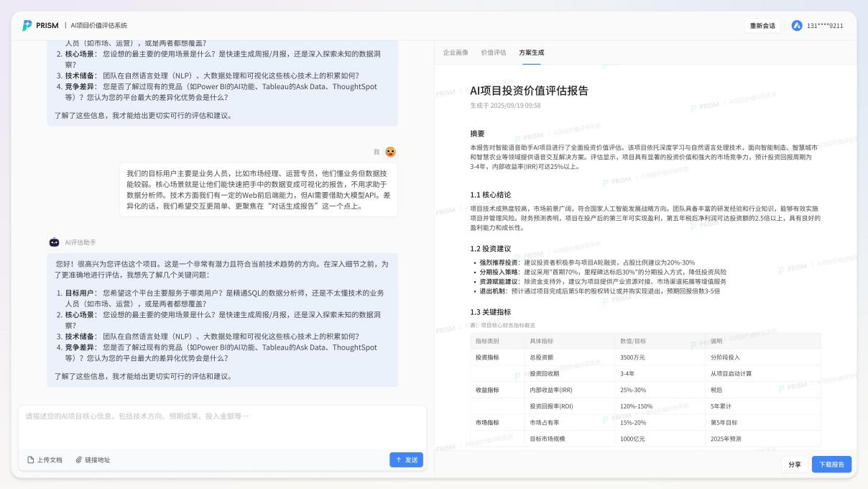Screen dimensions: 868x489
Task: Click the blue user avatar icon
Action: pyautogui.click(x=797, y=26)
